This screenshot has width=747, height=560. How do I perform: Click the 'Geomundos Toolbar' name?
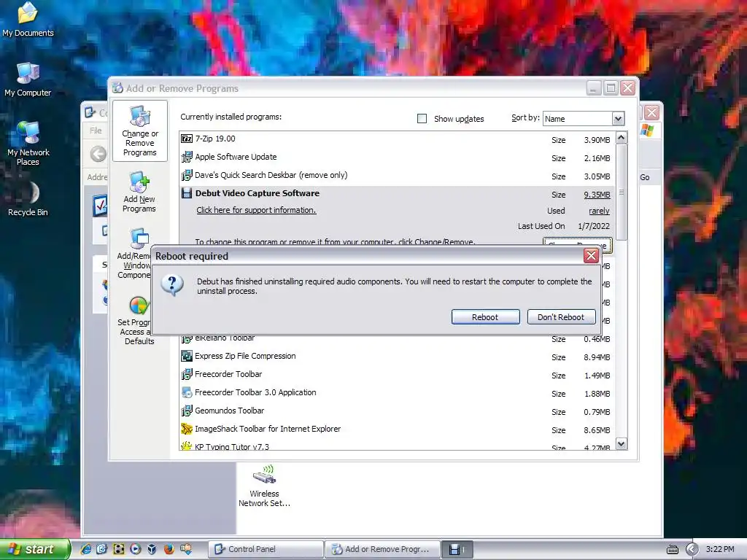pyautogui.click(x=230, y=411)
